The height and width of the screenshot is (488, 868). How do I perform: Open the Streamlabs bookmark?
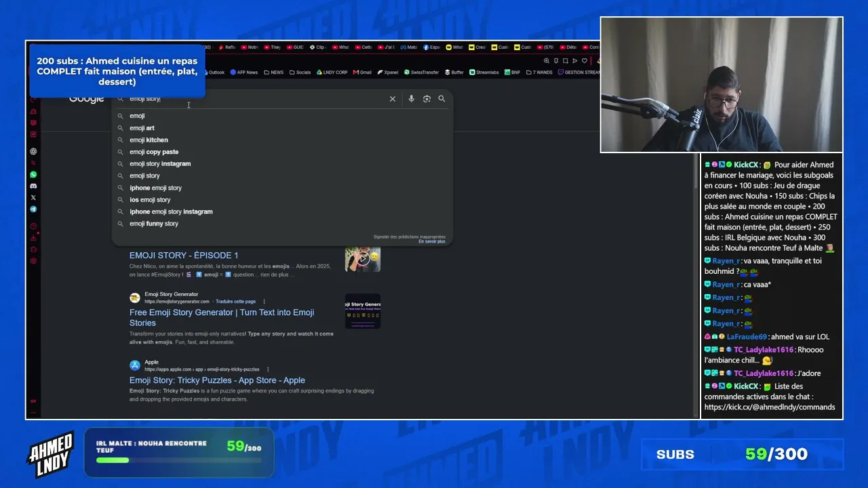coord(484,73)
